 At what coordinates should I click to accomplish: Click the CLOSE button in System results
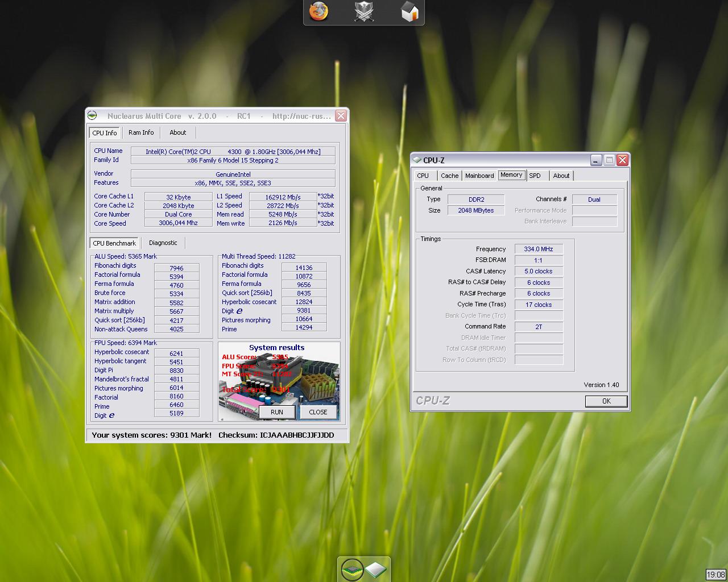click(x=318, y=412)
